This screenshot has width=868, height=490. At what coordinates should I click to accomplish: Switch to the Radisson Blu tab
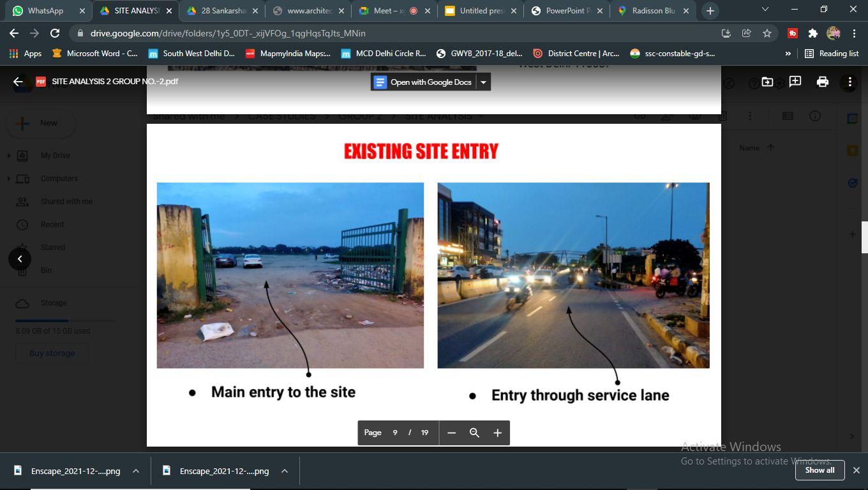pos(653,10)
